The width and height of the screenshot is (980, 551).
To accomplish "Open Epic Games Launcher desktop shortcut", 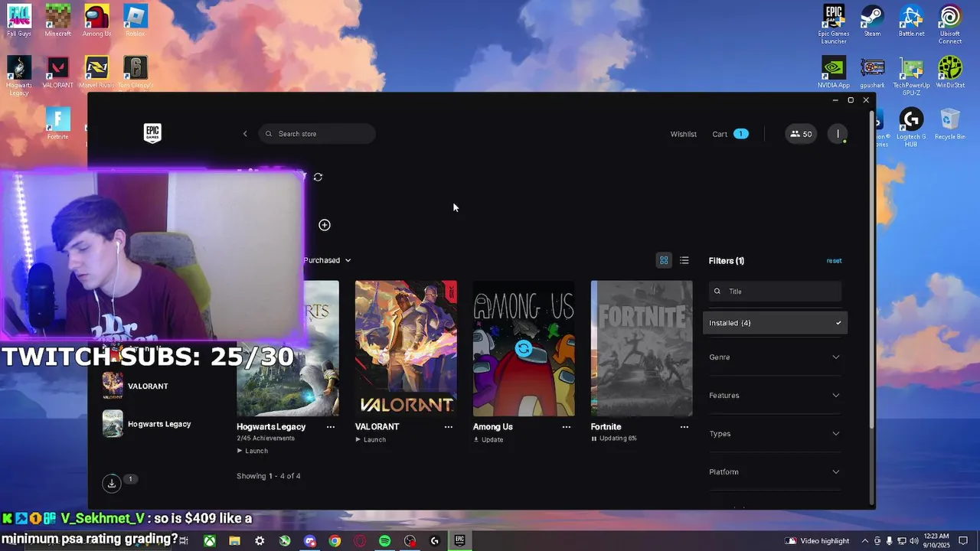I will coord(833,24).
